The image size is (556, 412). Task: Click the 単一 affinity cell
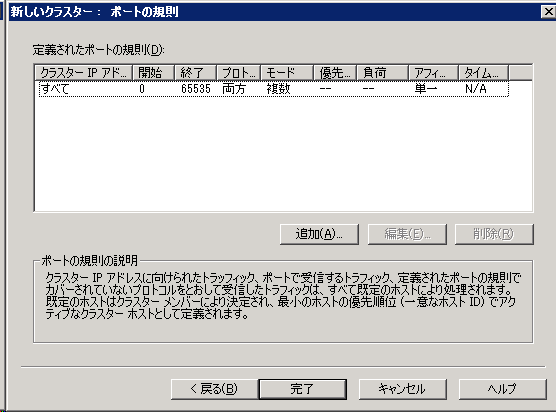(x=426, y=89)
